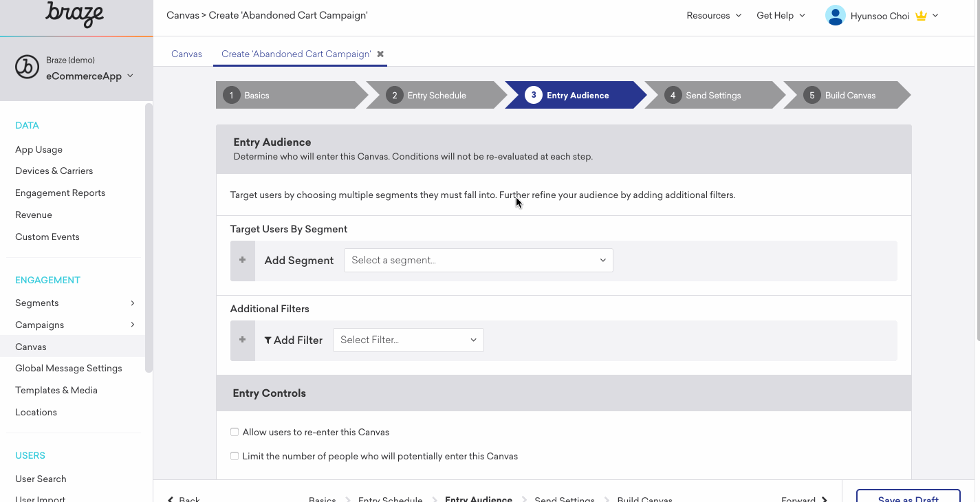Open the 'Select a segment...' dropdown
This screenshot has height=502, width=980.
click(x=479, y=260)
